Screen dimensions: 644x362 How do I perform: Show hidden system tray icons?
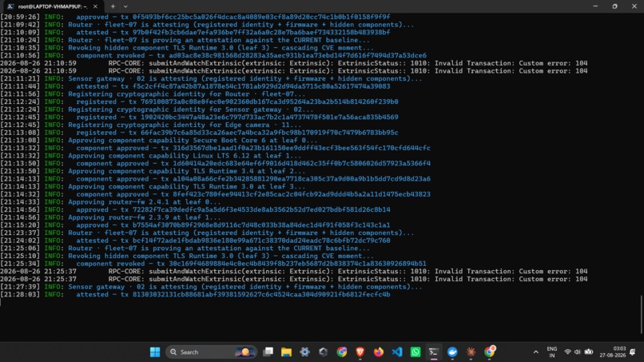point(535,352)
